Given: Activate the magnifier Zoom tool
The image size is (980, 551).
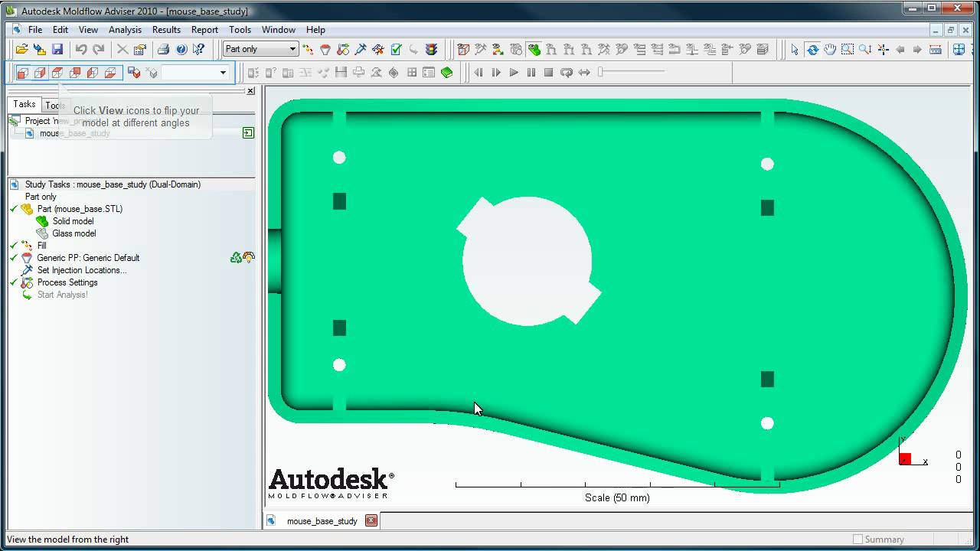Looking at the screenshot, I should point(865,50).
